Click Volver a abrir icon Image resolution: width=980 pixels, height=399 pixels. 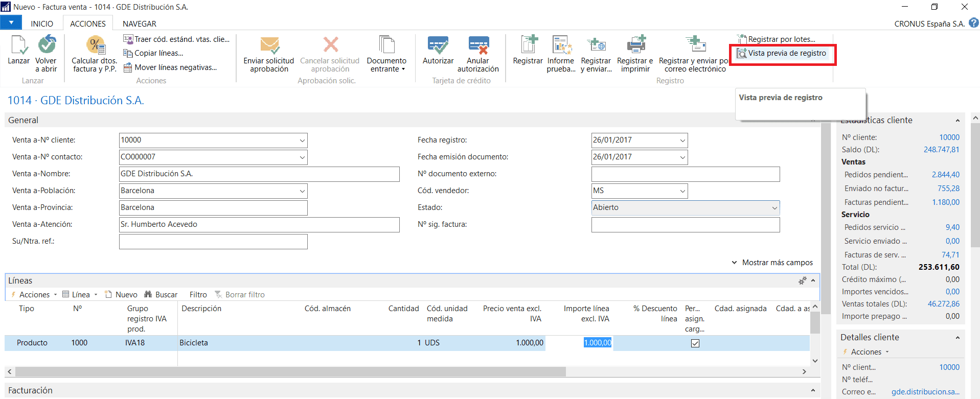[x=47, y=45]
